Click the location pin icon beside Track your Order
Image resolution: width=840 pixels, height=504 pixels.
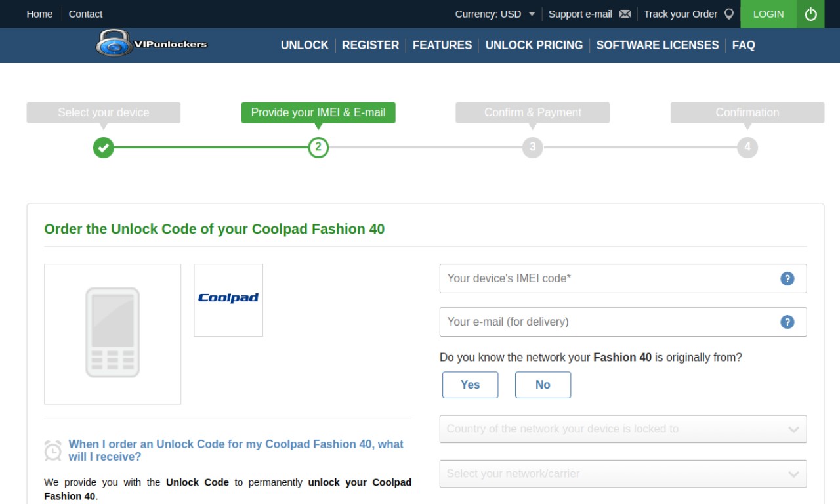pos(728,14)
